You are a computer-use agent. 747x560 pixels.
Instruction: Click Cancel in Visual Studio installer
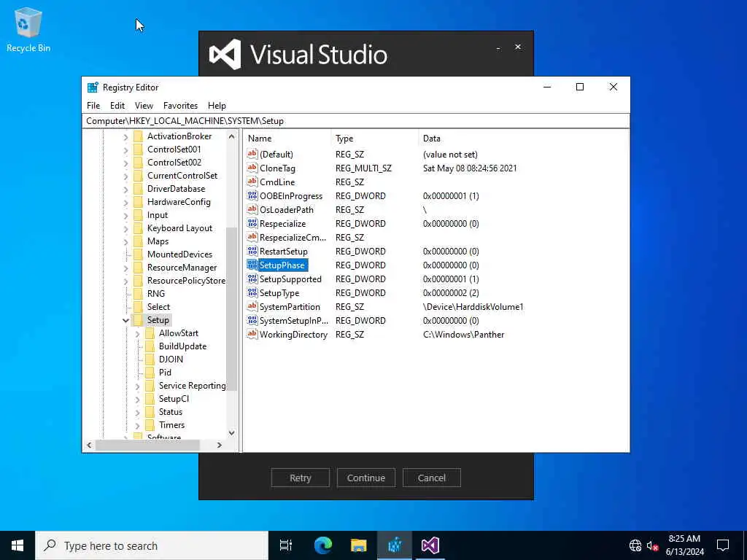click(x=432, y=478)
